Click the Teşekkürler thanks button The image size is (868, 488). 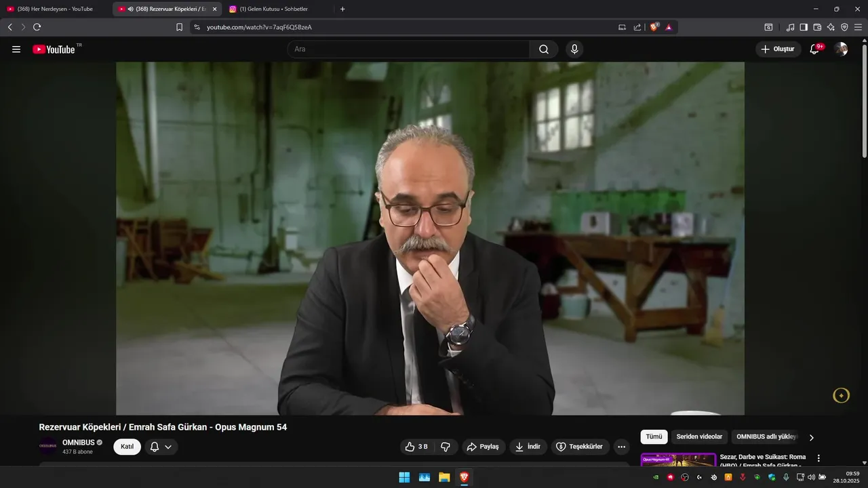tap(579, 447)
